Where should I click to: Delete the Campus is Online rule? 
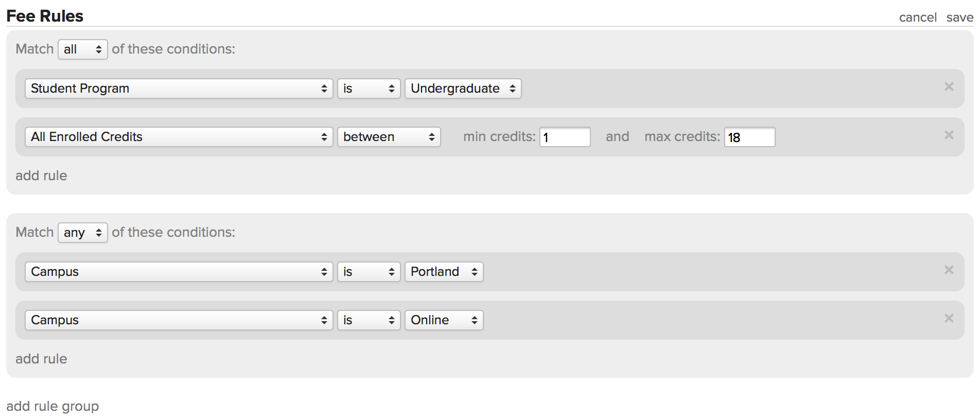[x=949, y=318]
